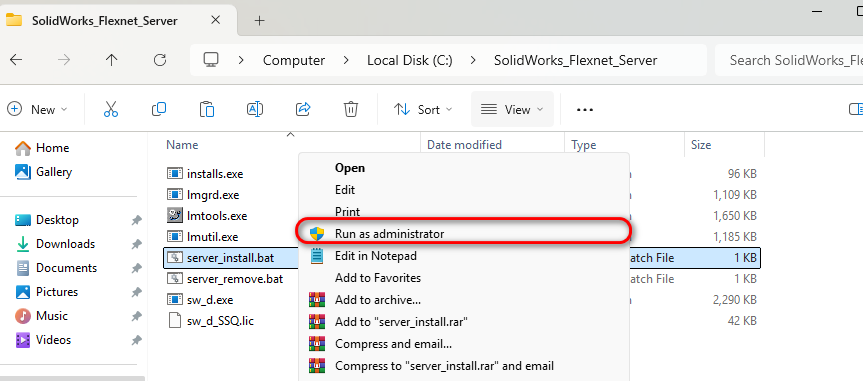This screenshot has height=381, width=863.
Task: Open Pictures in quick access
Action: click(x=47, y=292)
